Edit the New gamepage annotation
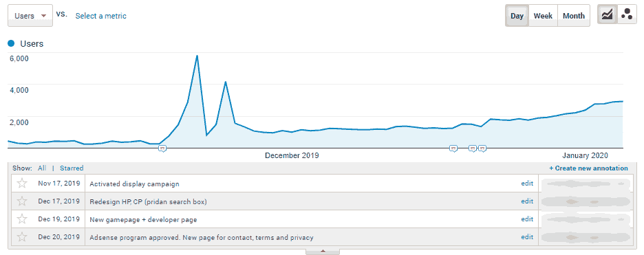The width and height of the screenshot is (644, 255). coord(527,219)
